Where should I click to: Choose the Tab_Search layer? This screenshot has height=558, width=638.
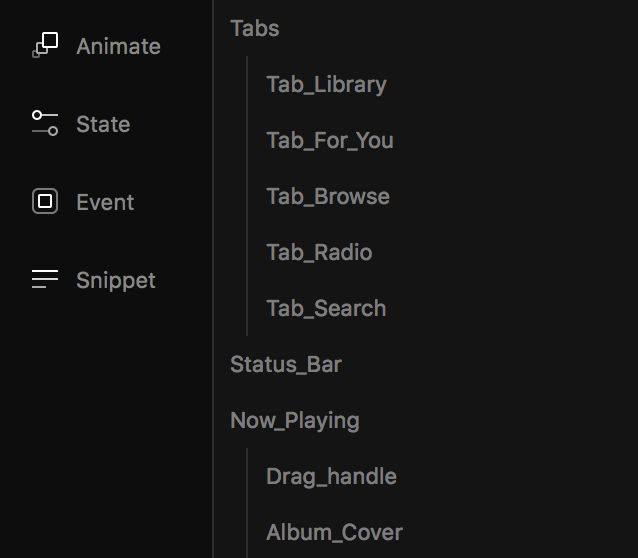(326, 309)
